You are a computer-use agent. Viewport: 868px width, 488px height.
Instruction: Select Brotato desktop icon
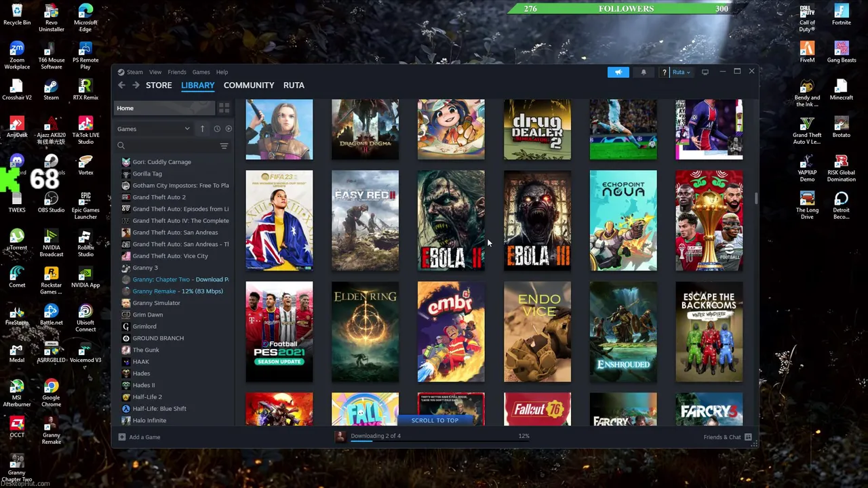[x=842, y=127]
